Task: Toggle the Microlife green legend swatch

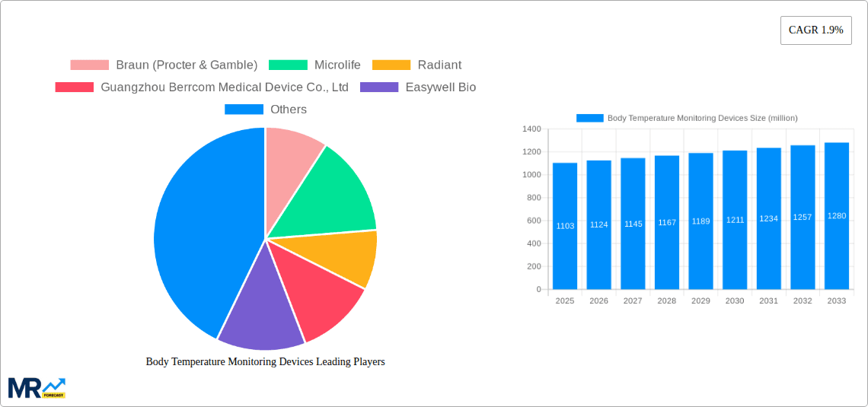Action: (x=288, y=65)
